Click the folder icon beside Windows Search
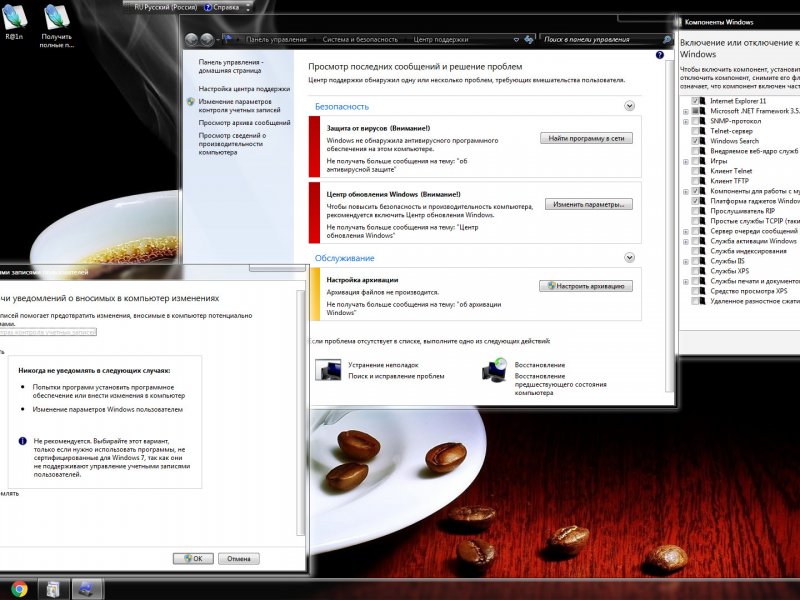This screenshot has height=600, width=800. tap(703, 141)
